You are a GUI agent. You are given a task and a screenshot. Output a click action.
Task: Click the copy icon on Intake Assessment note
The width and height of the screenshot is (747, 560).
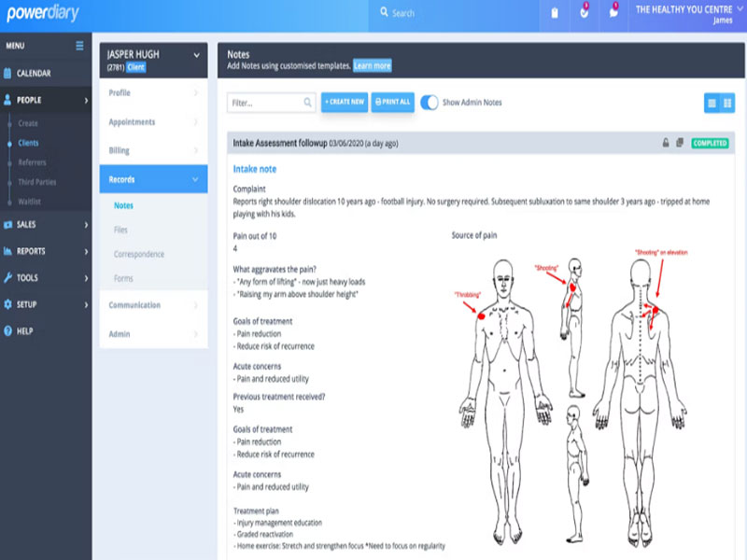coord(680,143)
